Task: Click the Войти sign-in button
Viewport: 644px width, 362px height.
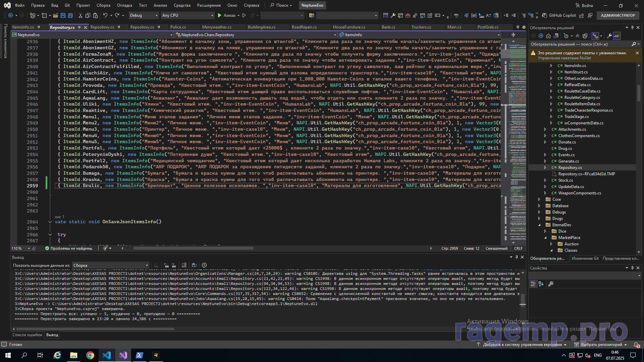Action: coord(584,5)
